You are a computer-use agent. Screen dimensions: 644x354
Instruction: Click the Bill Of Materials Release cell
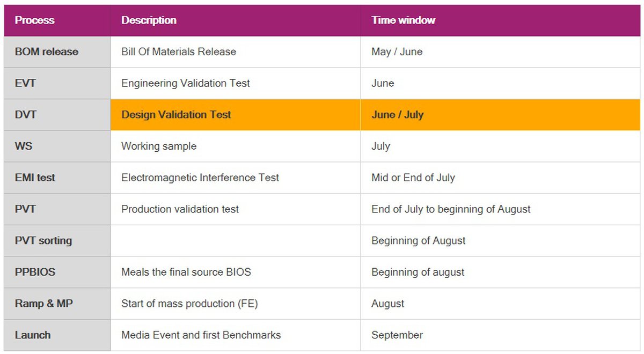pyautogui.click(x=179, y=52)
